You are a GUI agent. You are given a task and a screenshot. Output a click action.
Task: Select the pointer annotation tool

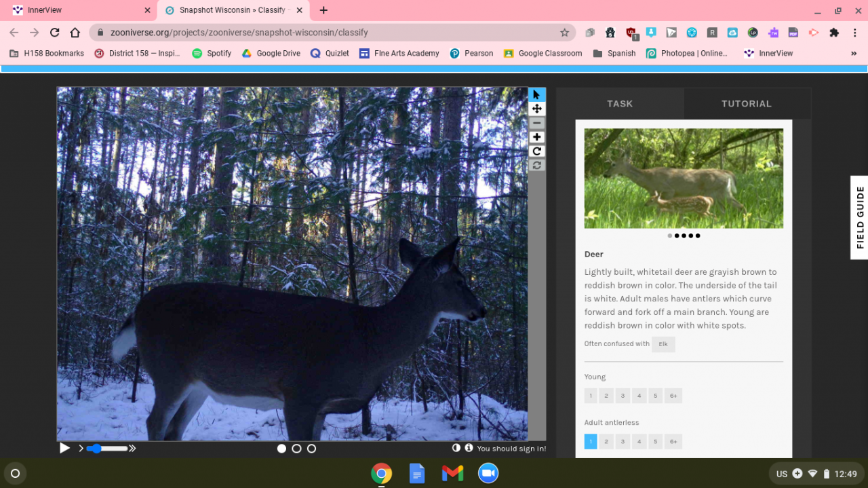click(x=536, y=94)
